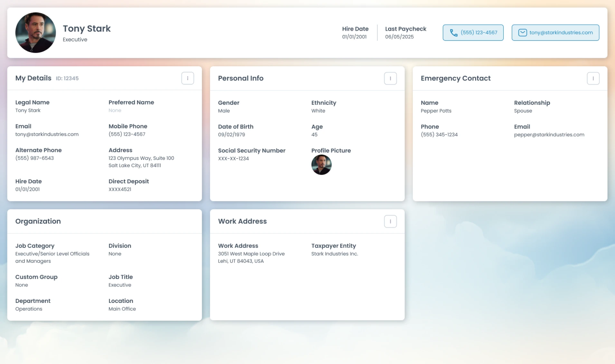Click Mobile Phone value in My Details
The height and width of the screenshot is (364, 615).
point(127,134)
